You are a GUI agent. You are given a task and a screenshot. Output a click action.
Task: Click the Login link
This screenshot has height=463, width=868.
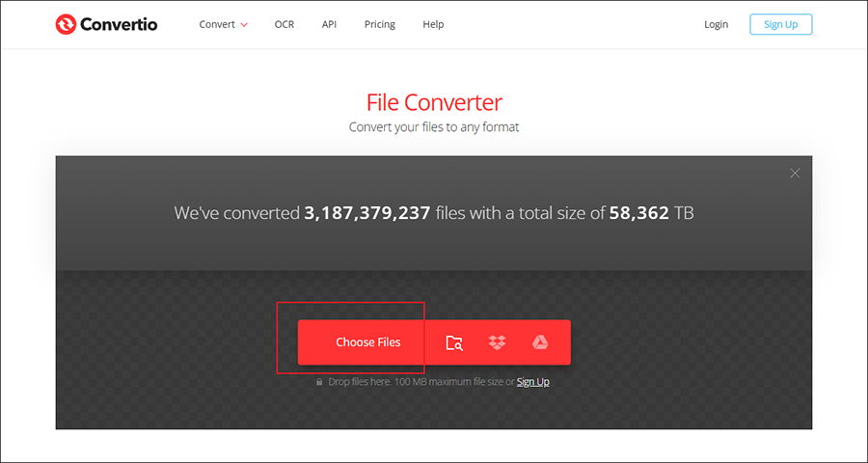click(x=717, y=24)
